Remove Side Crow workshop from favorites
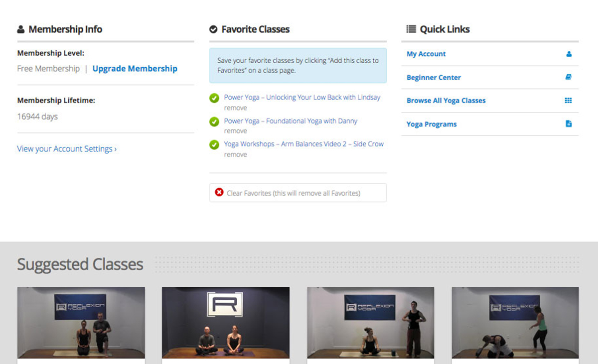 click(x=235, y=154)
